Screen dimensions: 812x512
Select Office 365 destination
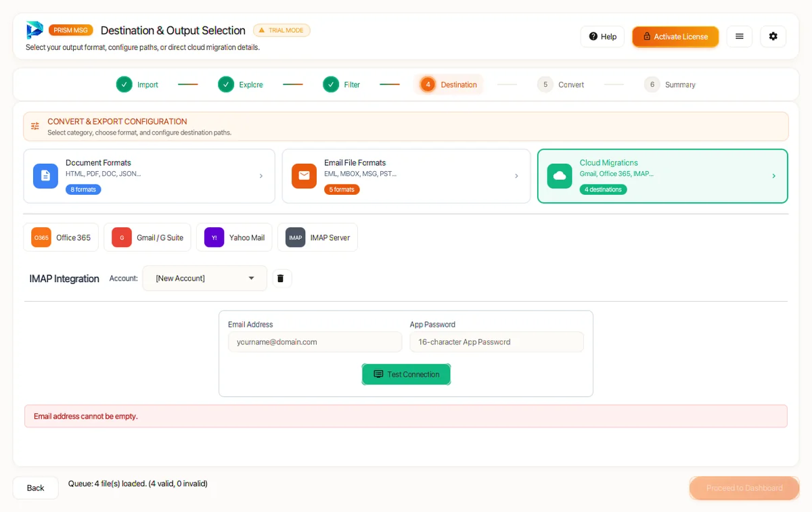(61, 237)
